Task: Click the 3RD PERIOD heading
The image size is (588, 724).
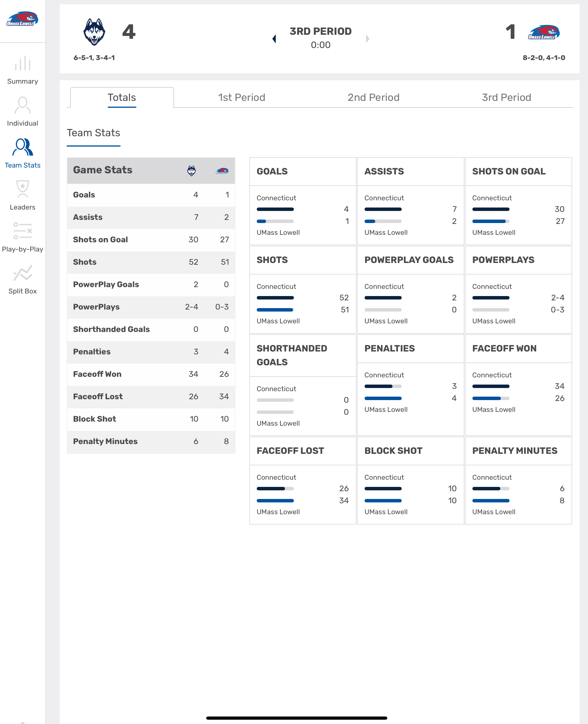Action: tap(320, 31)
